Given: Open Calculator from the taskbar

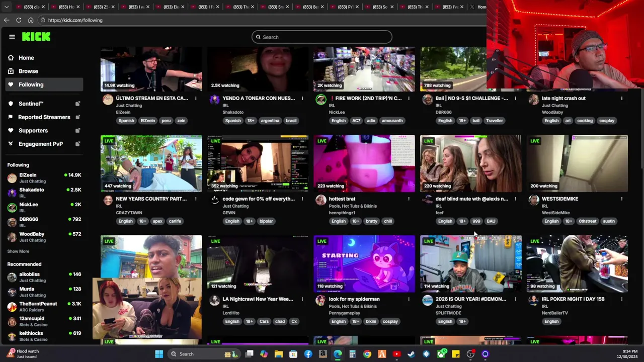Looking at the screenshot, I should click(x=352, y=354).
